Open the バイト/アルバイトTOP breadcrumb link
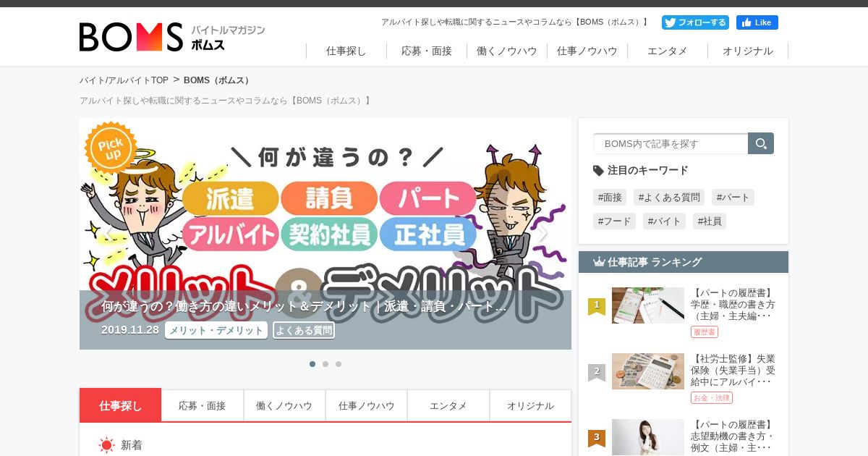This screenshot has height=456, width=868. pos(124,80)
